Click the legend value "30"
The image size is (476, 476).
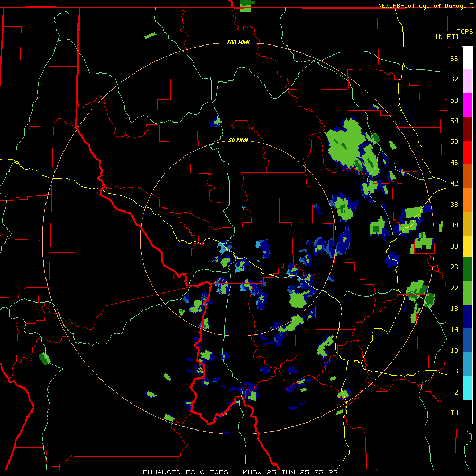pos(454,246)
